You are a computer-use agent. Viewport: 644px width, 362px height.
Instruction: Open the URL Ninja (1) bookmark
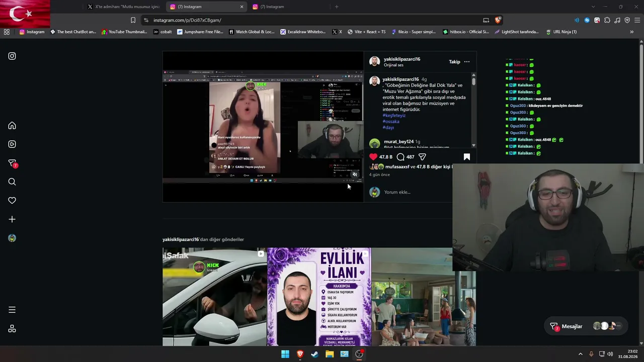[x=561, y=32]
